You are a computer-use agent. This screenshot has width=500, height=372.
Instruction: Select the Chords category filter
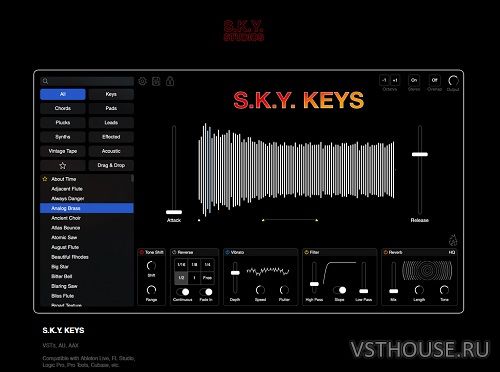point(63,108)
